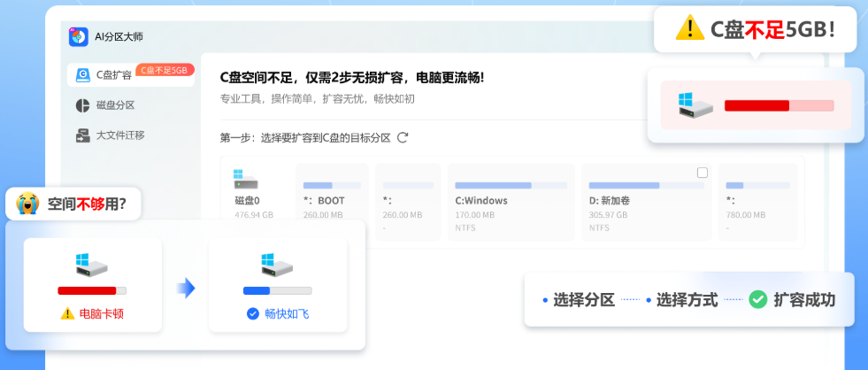
Task: Select the 磁盘0 disk icon
Action: coord(246,180)
